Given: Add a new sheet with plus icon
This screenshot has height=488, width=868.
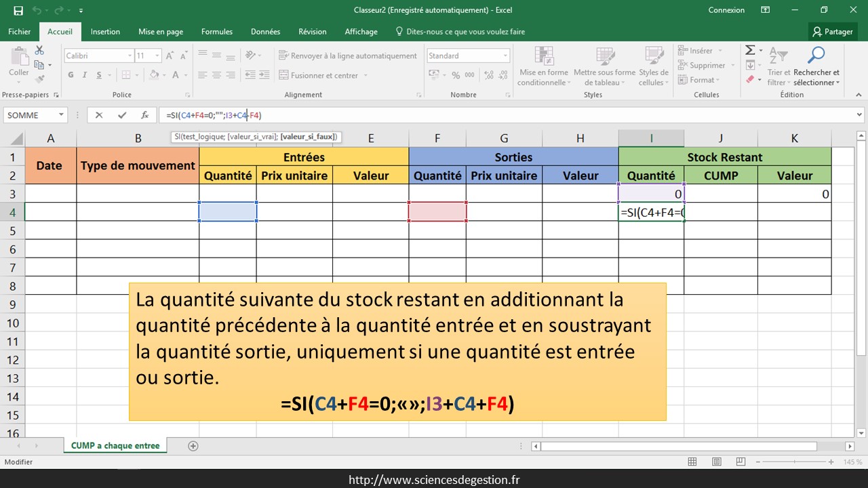Looking at the screenshot, I should pos(193,446).
